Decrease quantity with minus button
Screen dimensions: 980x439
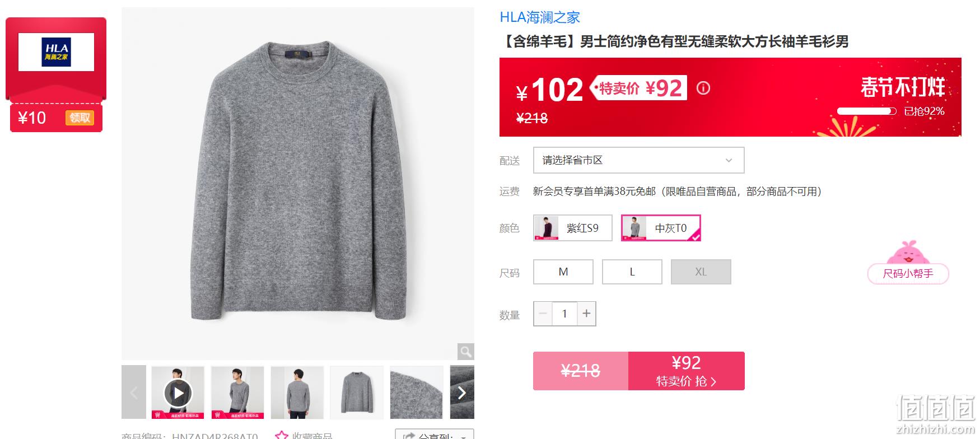tap(543, 314)
